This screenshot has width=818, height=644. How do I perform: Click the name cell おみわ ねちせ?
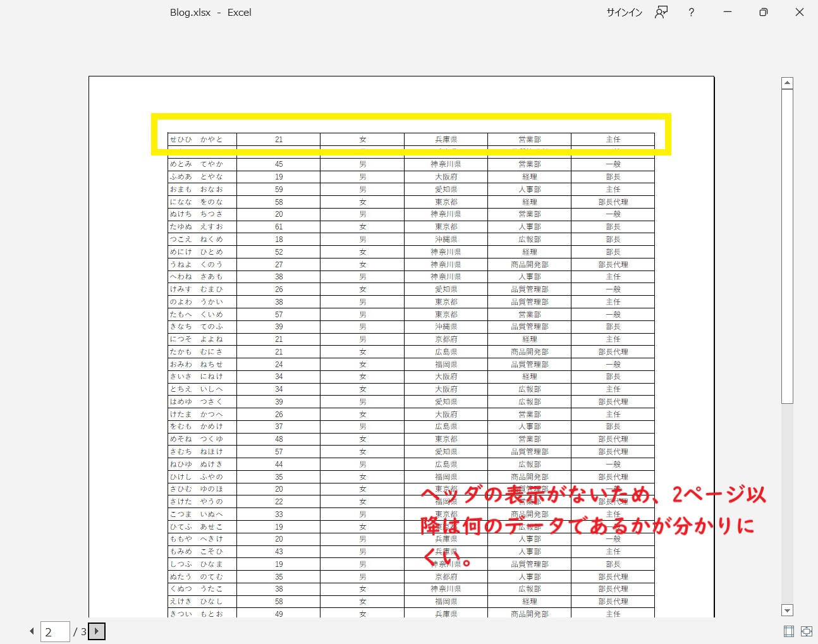202,365
